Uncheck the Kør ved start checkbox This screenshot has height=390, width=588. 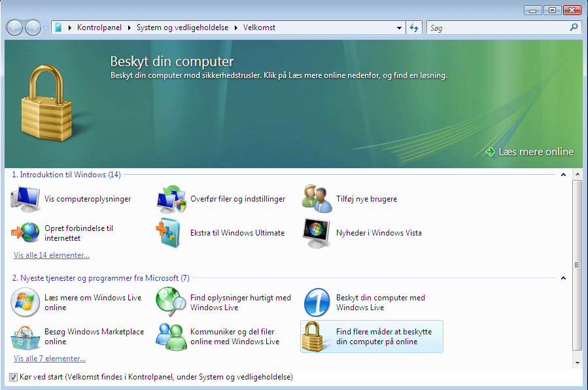(14, 377)
